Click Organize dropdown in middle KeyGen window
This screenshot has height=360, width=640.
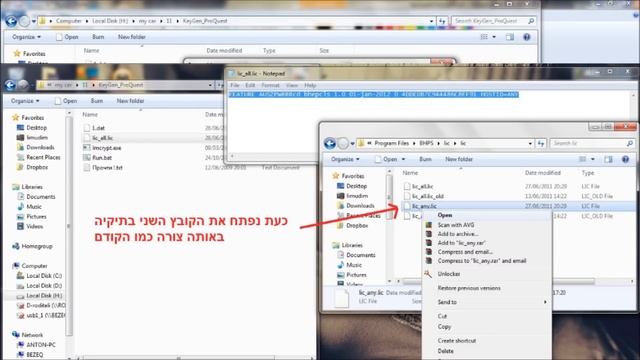(25, 101)
